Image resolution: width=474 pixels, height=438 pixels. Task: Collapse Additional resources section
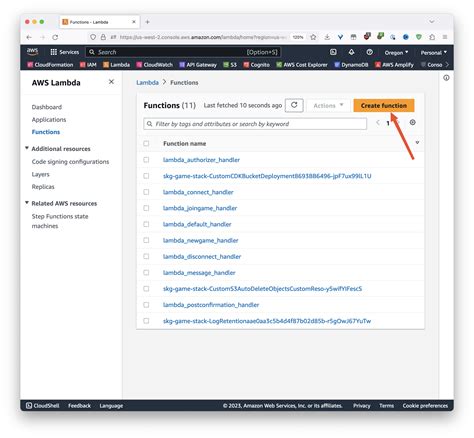[27, 148]
